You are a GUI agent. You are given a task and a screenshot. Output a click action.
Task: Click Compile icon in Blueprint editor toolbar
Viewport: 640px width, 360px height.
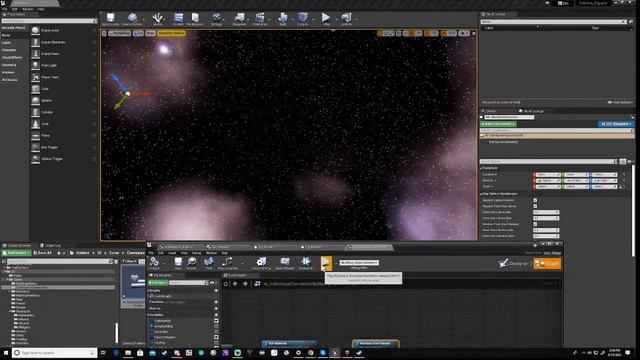click(x=154, y=263)
